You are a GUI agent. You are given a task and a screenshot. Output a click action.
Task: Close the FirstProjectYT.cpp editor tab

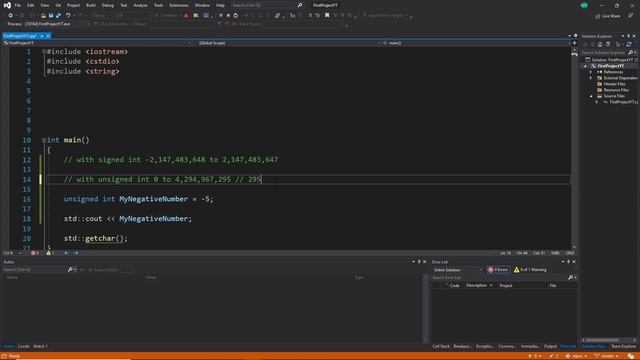point(48,36)
